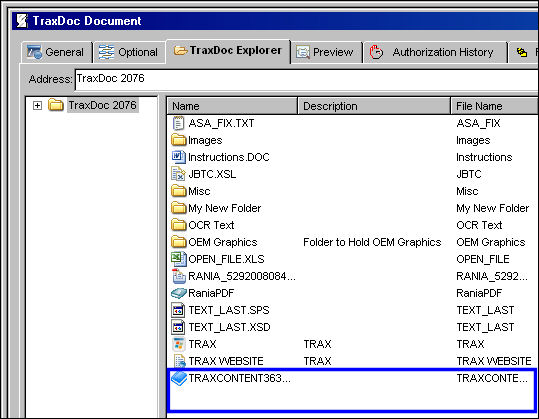
Task: Click the Images folder icon
Action: tap(179, 140)
